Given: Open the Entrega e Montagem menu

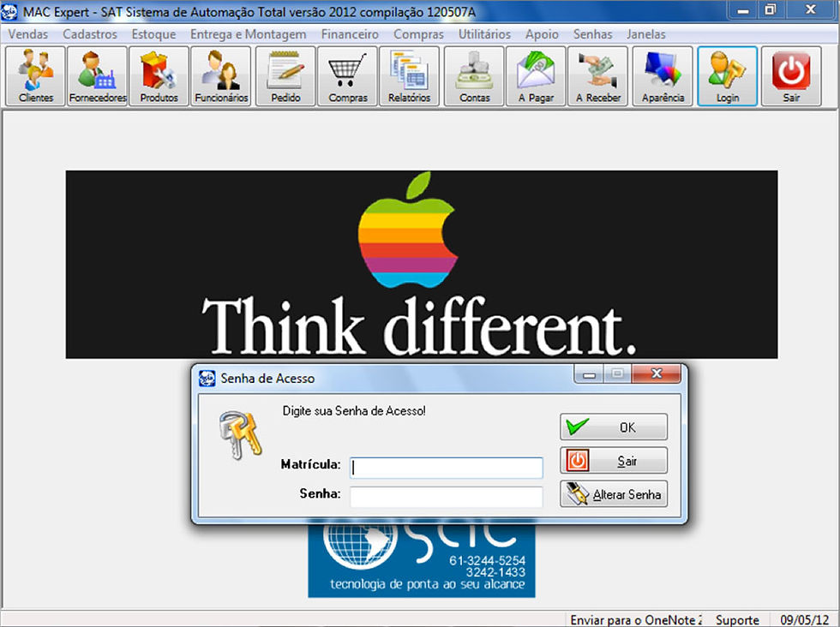Looking at the screenshot, I should point(248,34).
